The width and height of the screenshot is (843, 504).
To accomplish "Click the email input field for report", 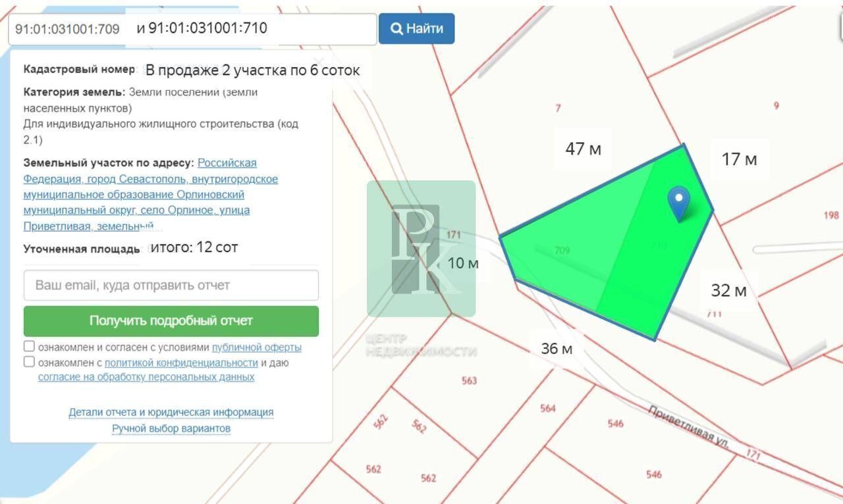I will tap(171, 286).
